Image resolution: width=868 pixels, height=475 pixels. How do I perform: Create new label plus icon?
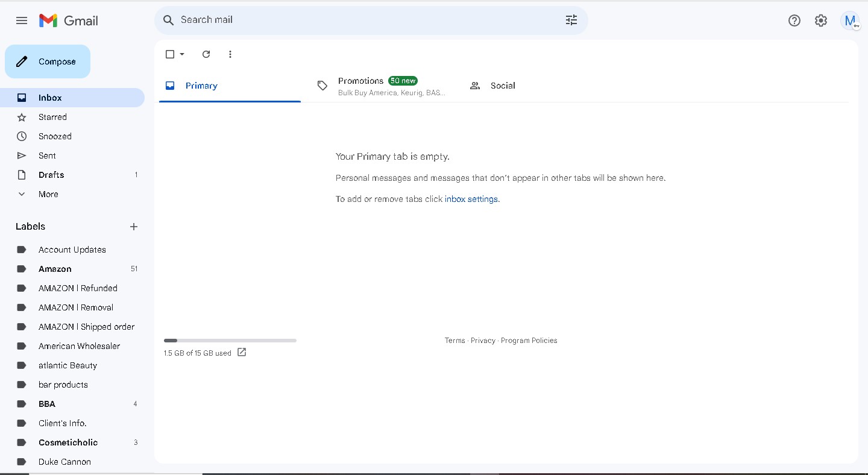[x=134, y=227]
